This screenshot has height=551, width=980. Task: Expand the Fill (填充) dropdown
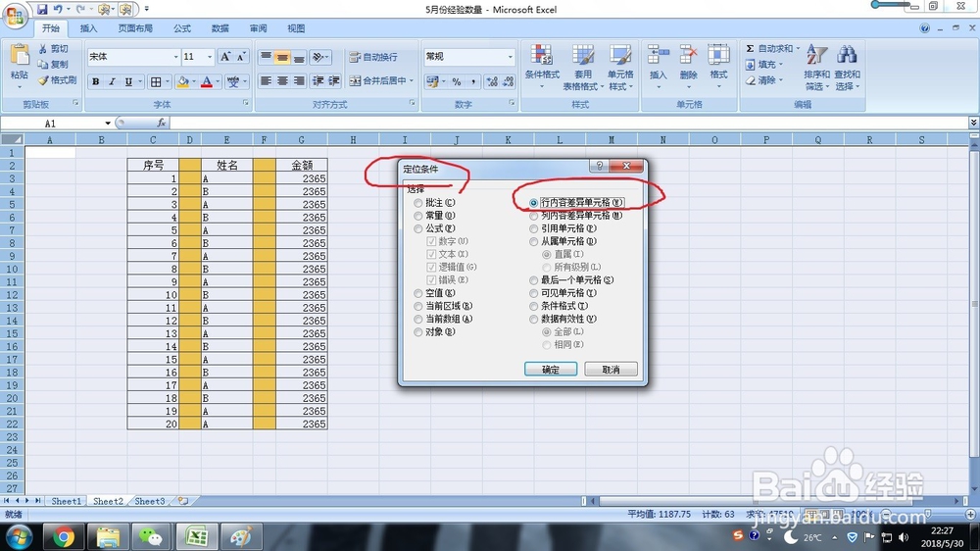781,65
